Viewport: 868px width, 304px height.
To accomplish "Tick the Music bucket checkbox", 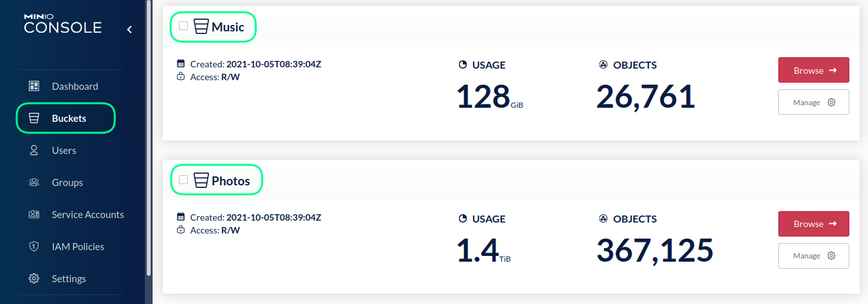I will (183, 26).
